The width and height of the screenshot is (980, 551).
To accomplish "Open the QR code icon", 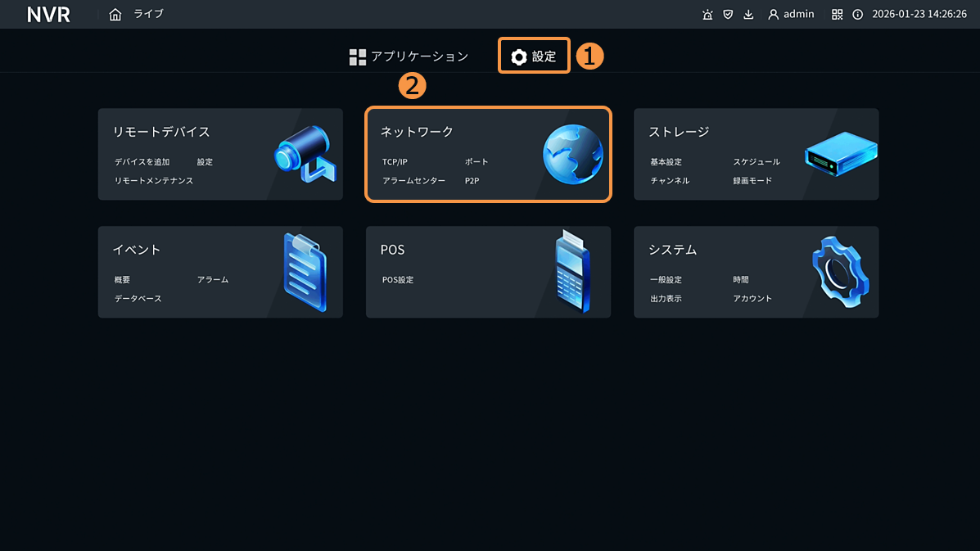I will 837,15.
